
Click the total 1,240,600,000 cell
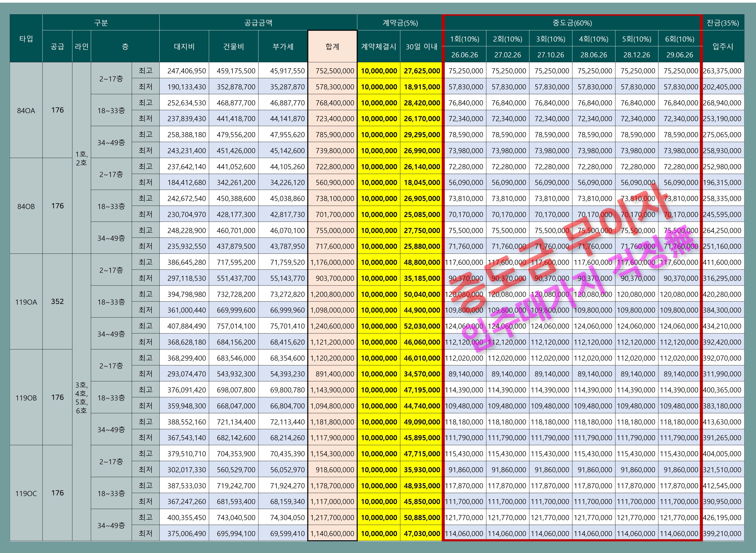coord(332,326)
